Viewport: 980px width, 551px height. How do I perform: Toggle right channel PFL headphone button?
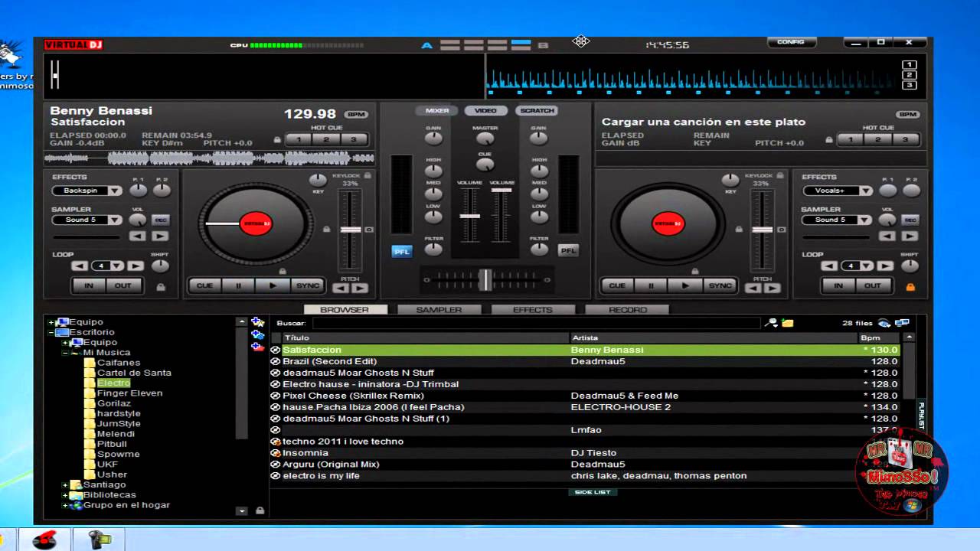click(567, 250)
